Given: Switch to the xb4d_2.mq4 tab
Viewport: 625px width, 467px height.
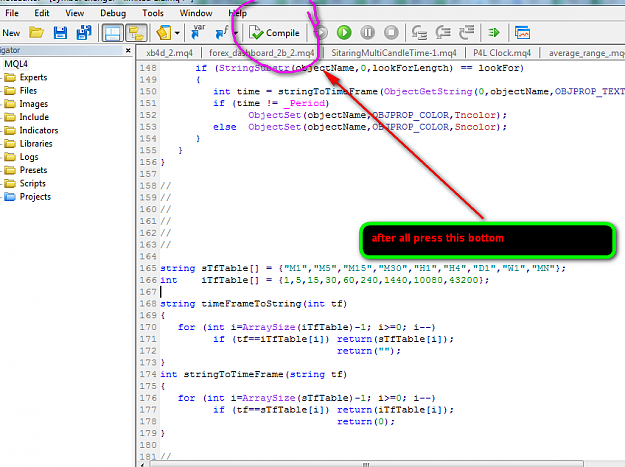Looking at the screenshot, I should pos(169,53).
